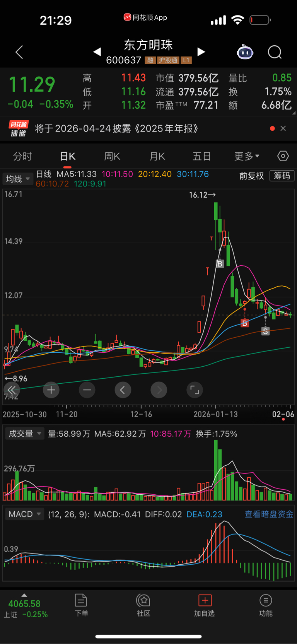Switch to previous stock with left triangle
The height and width of the screenshot is (644, 297).
click(97, 52)
